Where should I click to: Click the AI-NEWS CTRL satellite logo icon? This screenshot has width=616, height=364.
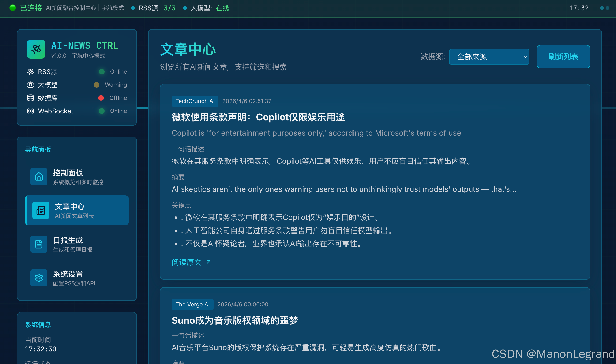(x=36, y=49)
